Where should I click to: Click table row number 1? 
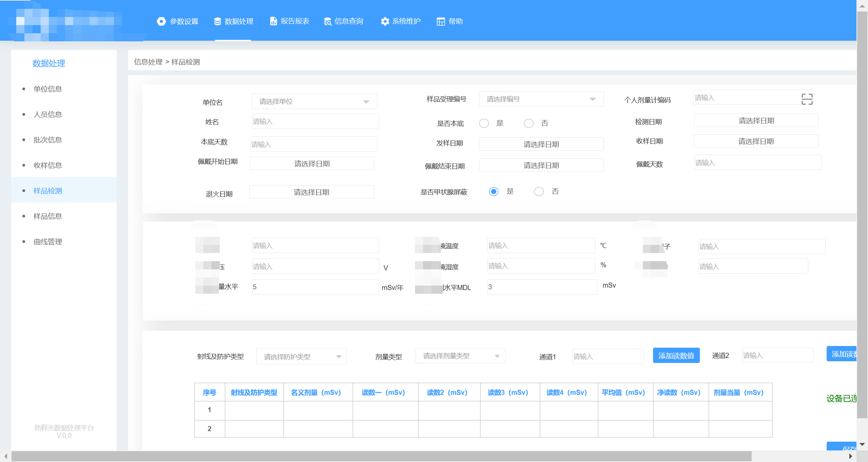[x=210, y=410]
